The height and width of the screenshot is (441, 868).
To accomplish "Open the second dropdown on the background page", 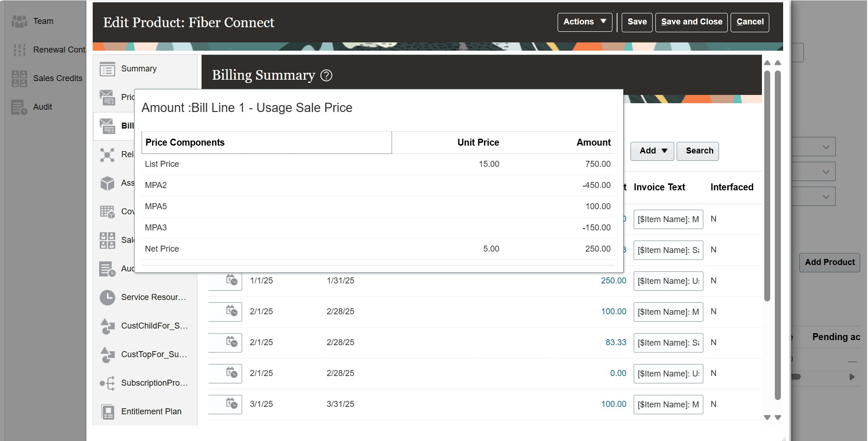I will 814,172.
